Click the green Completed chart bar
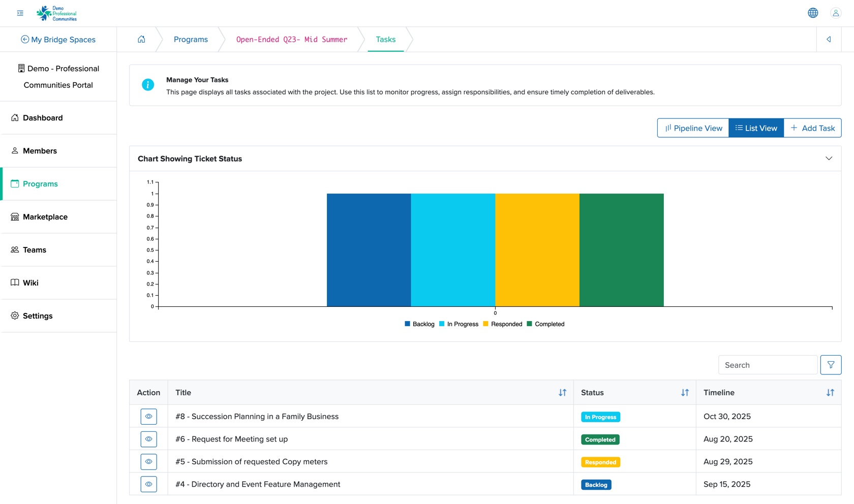The image size is (854, 504). 622,250
